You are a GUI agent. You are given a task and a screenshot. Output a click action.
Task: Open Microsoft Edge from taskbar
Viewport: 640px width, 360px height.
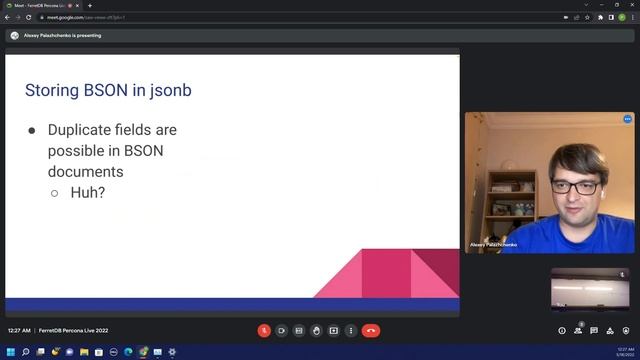(x=128, y=352)
